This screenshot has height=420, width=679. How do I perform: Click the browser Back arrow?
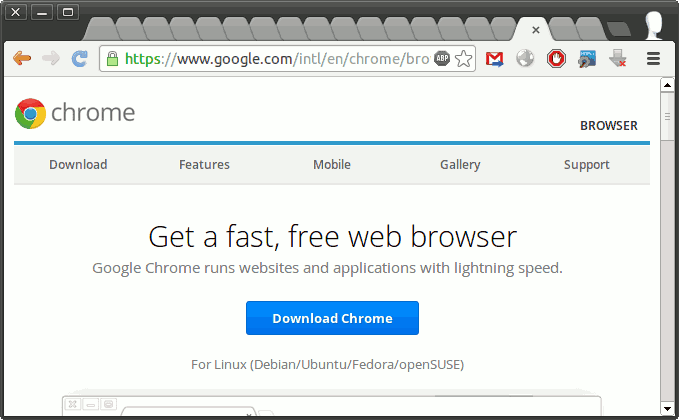point(21,59)
